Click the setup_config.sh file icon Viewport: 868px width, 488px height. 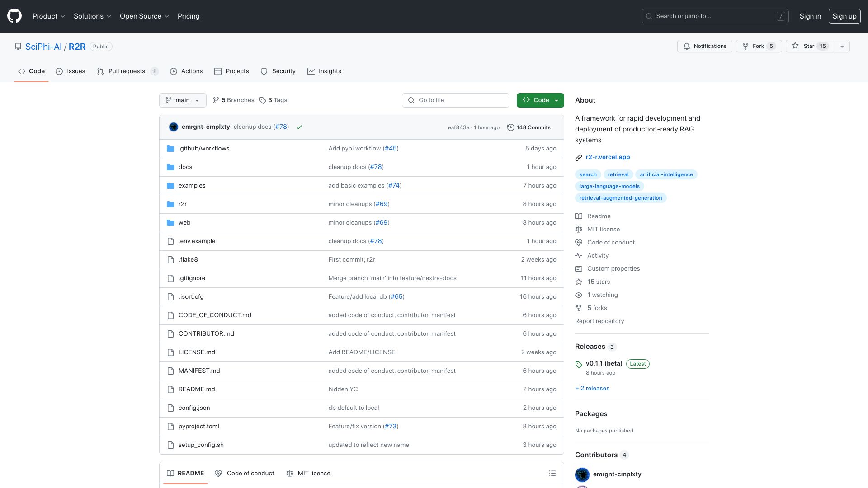[x=170, y=445]
